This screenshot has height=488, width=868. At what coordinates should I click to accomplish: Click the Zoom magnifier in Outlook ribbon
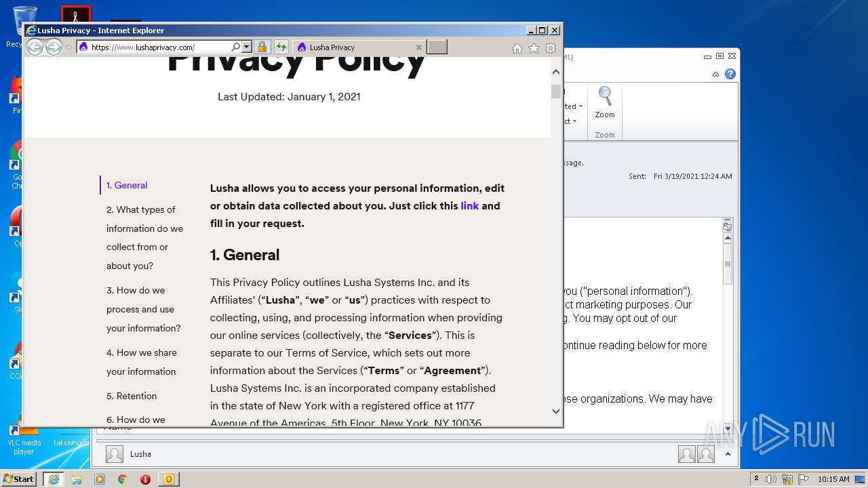point(605,103)
